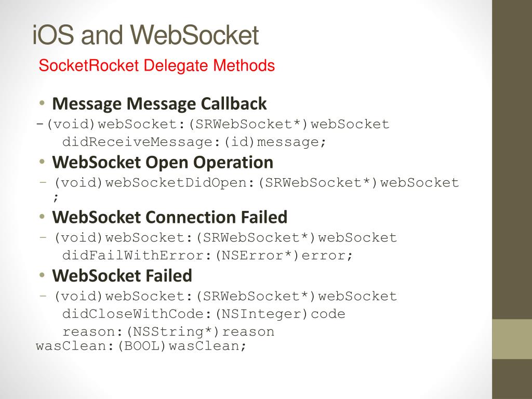Click the bullet before 'WebSocket Open Operation'

[42, 162]
